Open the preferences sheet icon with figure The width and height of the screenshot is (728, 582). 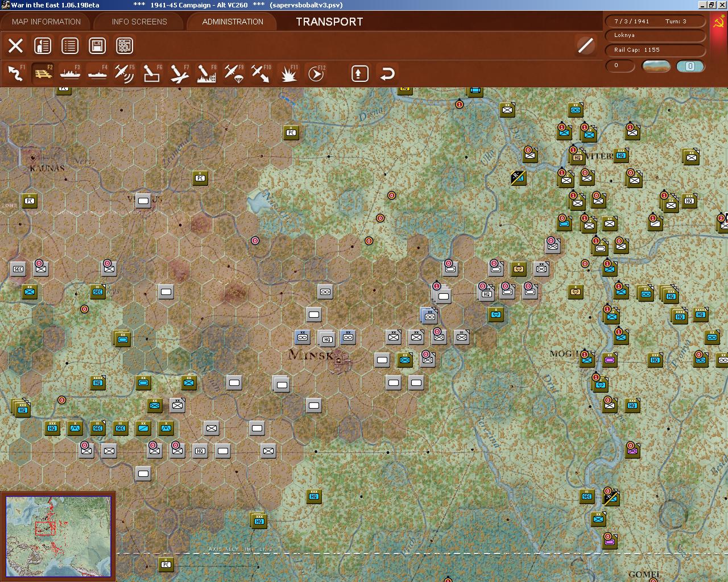tap(43, 45)
